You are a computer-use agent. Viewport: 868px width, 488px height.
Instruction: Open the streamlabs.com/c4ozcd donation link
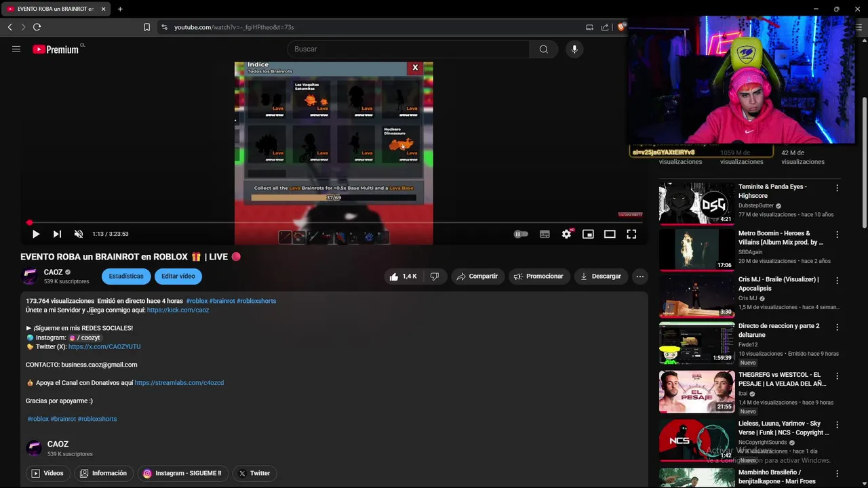click(x=179, y=383)
